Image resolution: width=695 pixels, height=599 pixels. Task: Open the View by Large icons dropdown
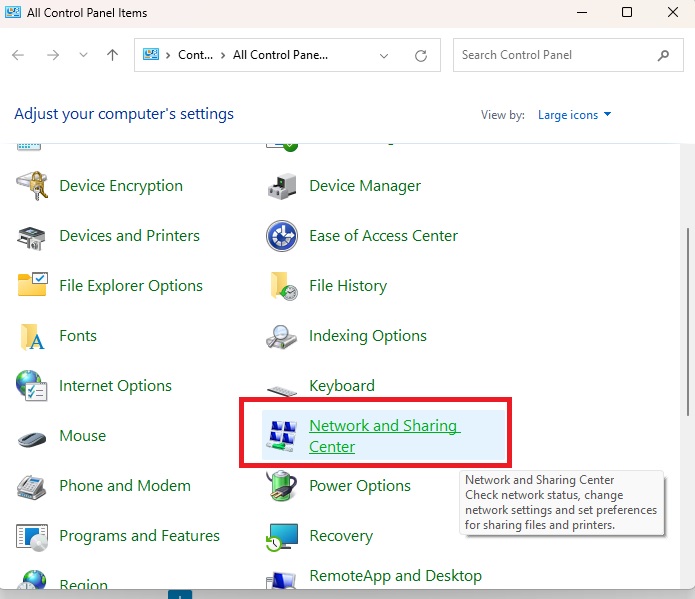574,115
